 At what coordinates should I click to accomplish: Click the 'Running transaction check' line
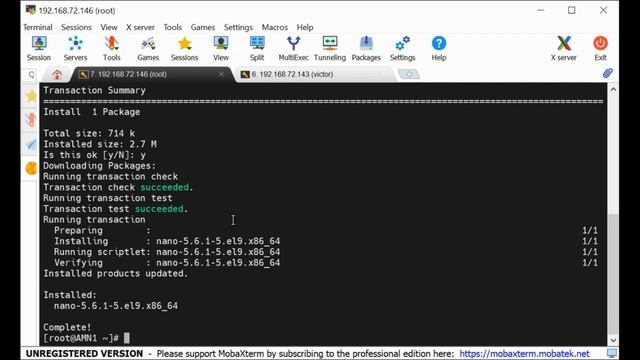coord(111,176)
